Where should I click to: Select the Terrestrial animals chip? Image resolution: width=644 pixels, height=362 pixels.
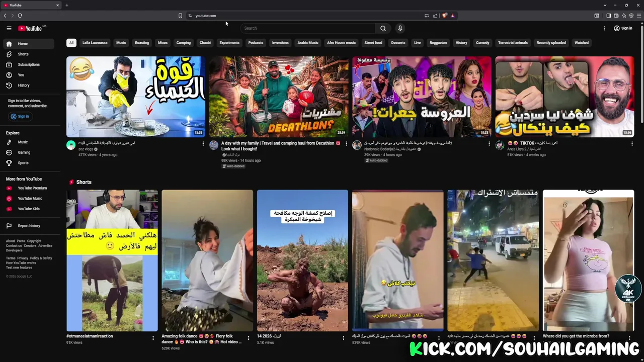pos(513,43)
